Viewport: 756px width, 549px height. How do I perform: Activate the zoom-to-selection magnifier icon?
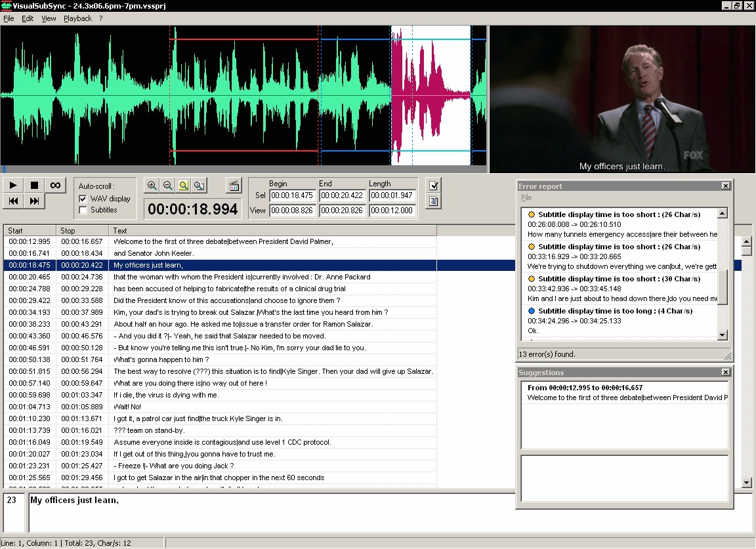[x=184, y=185]
